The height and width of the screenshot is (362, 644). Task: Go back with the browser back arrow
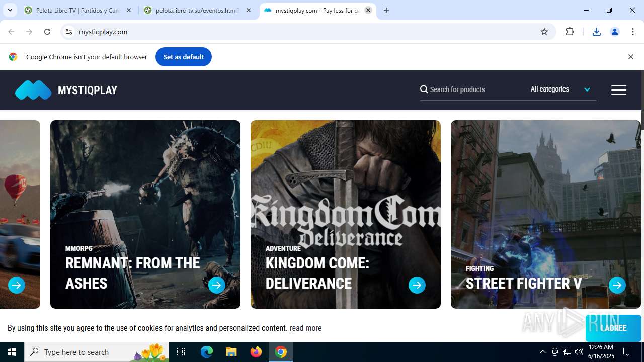[x=11, y=32]
